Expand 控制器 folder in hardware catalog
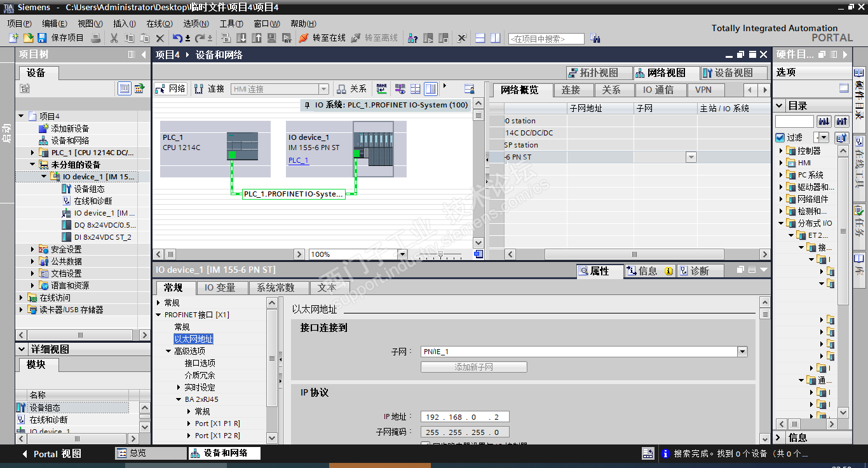The width and height of the screenshot is (868, 468). [782, 151]
